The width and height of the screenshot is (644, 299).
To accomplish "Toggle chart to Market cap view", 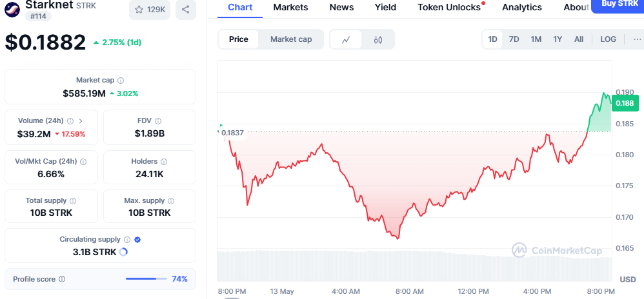I will point(291,39).
